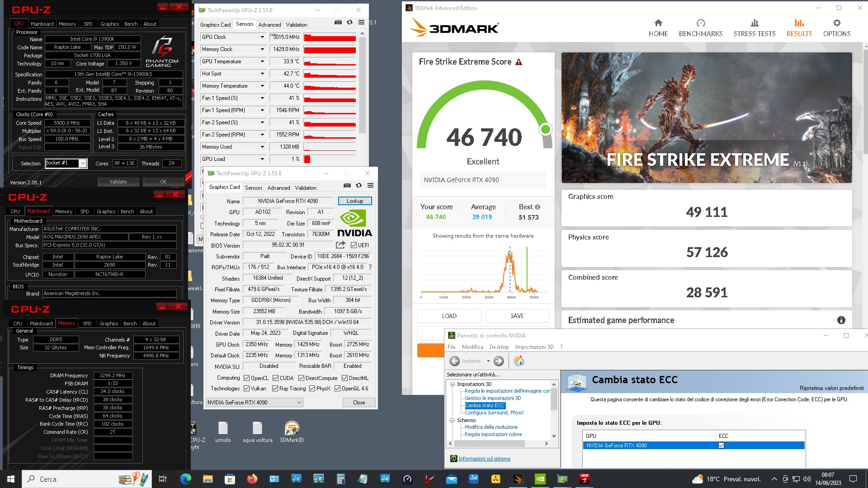Image resolution: width=868 pixels, height=488 pixels.
Task: Click GPU Clock sensor graph
Action: click(x=330, y=37)
